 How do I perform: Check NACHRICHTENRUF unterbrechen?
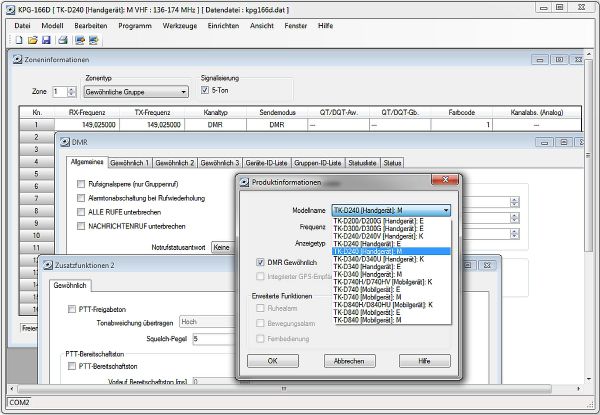pos(81,226)
